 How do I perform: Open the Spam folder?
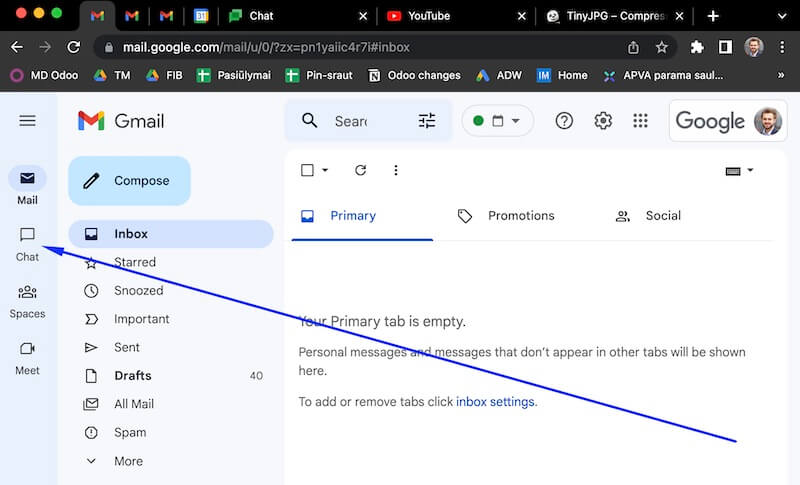pos(171,432)
